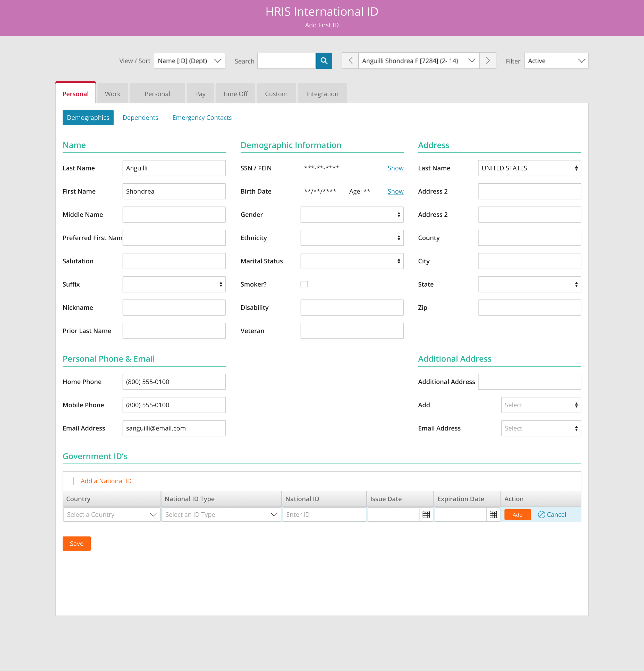Image resolution: width=644 pixels, height=671 pixels.
Task: Expand the Gender dropdown
Action: click(352, 215)
